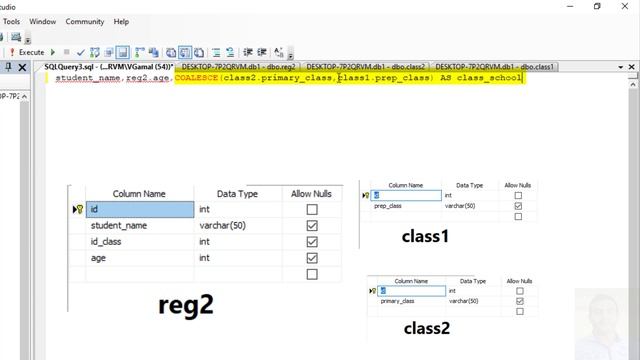Pin the left side panel

[x=8, y=67]
